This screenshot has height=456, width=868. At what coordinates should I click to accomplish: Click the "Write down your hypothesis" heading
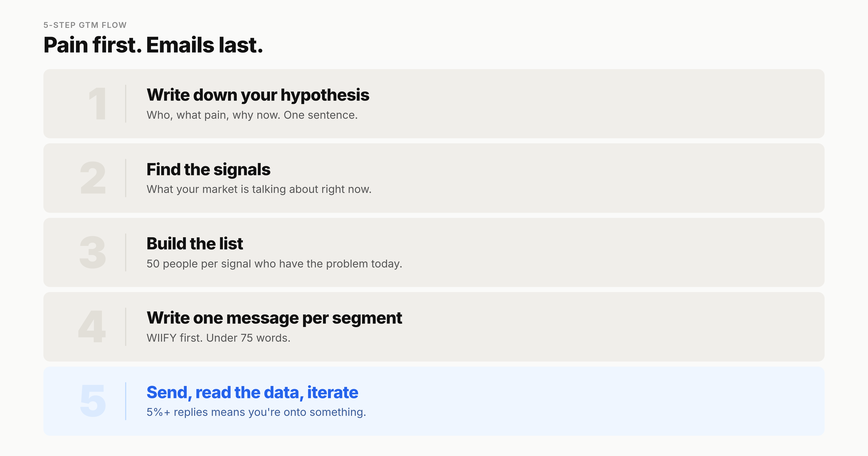[x=258, y=95]
